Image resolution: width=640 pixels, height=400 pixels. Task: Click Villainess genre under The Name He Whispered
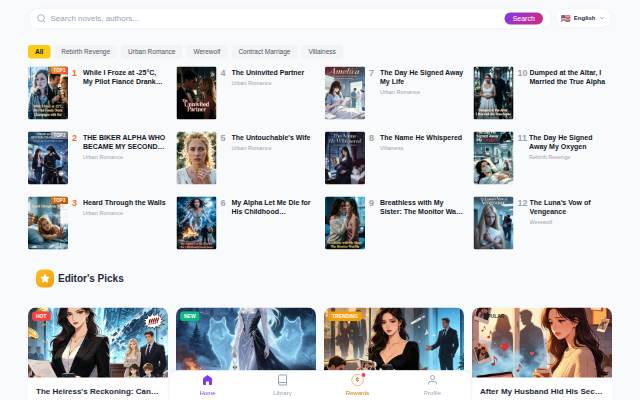click(x=391, y=148)
